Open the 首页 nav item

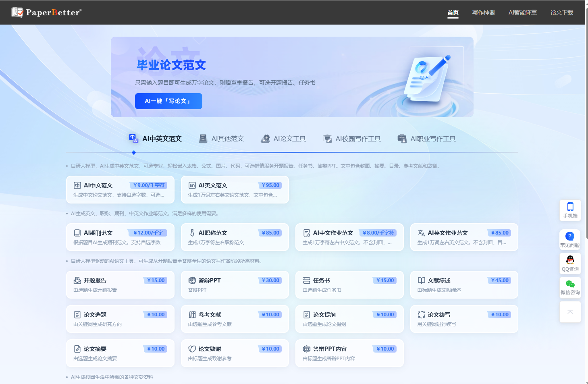(453, 12)
